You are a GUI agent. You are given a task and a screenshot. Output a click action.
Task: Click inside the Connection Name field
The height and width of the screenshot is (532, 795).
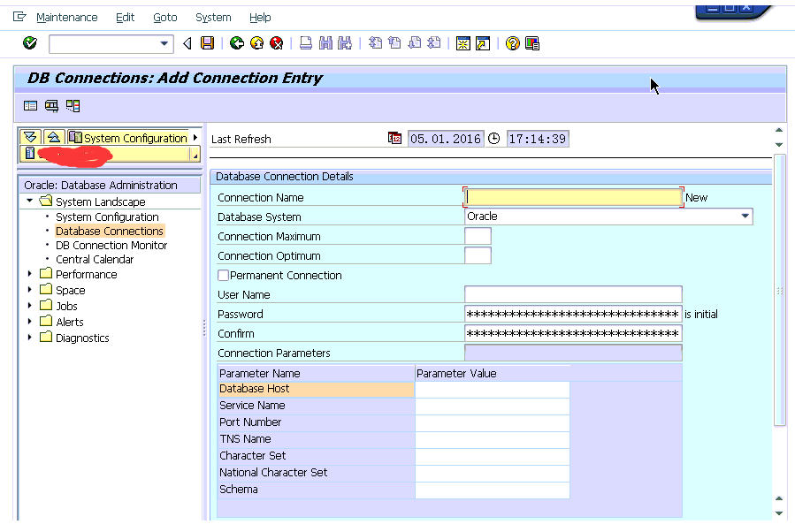tap(570, 196)
